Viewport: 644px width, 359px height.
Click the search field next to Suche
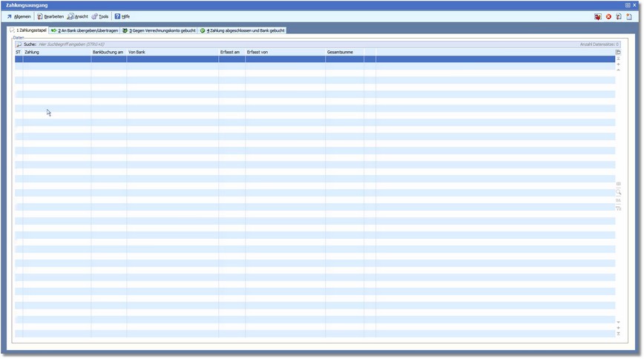point(148,45)
